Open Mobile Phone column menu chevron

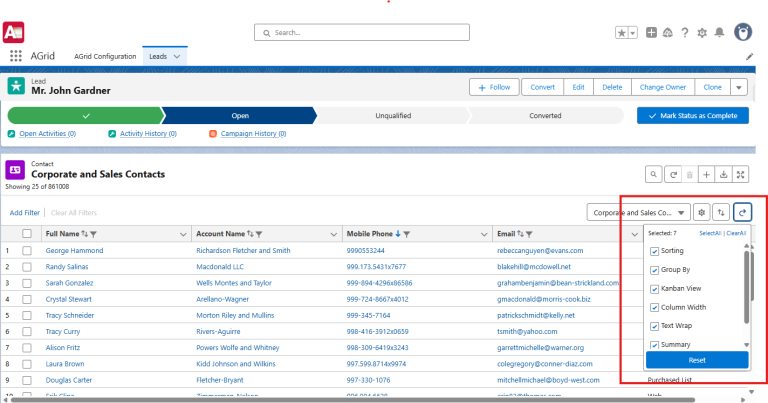[x=484, y=234]
